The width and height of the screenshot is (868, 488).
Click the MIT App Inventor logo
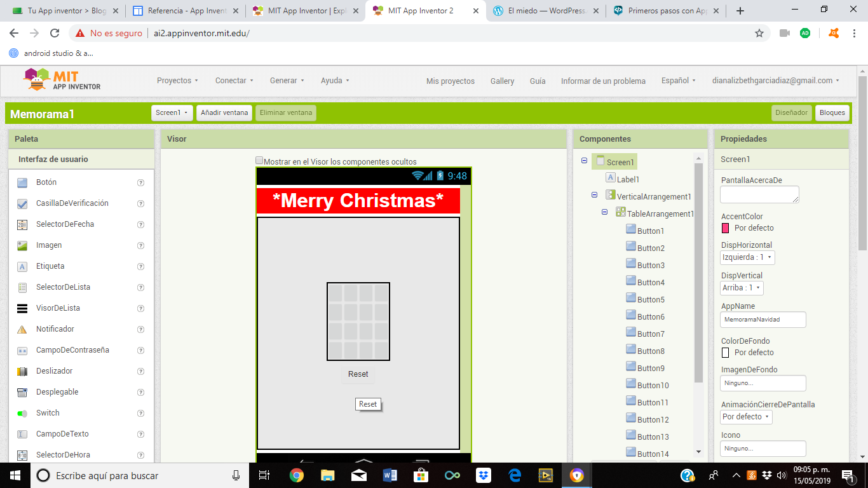pyautogui.click(x=62, y=80)
